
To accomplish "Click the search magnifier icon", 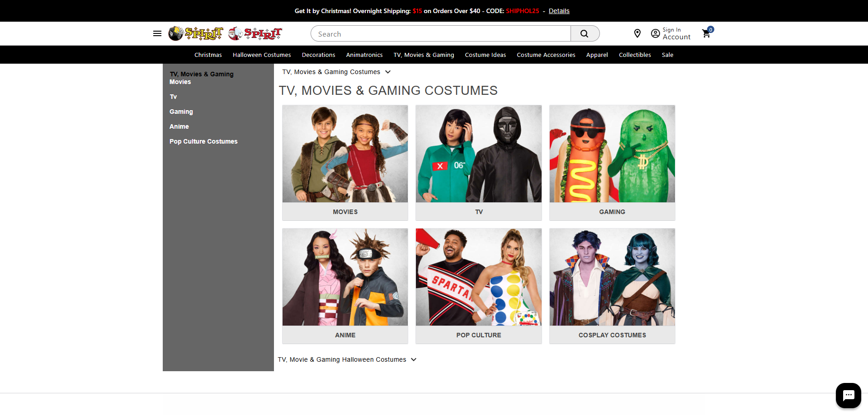I will point(585,33).
